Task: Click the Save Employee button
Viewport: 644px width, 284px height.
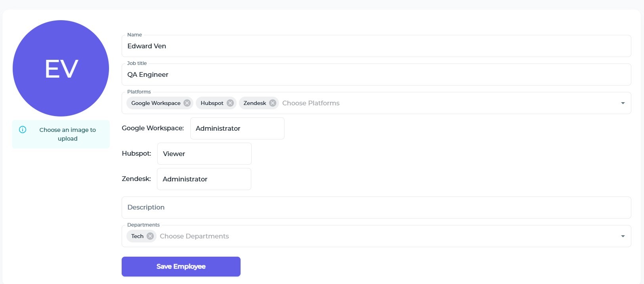Action: (181, 267)
